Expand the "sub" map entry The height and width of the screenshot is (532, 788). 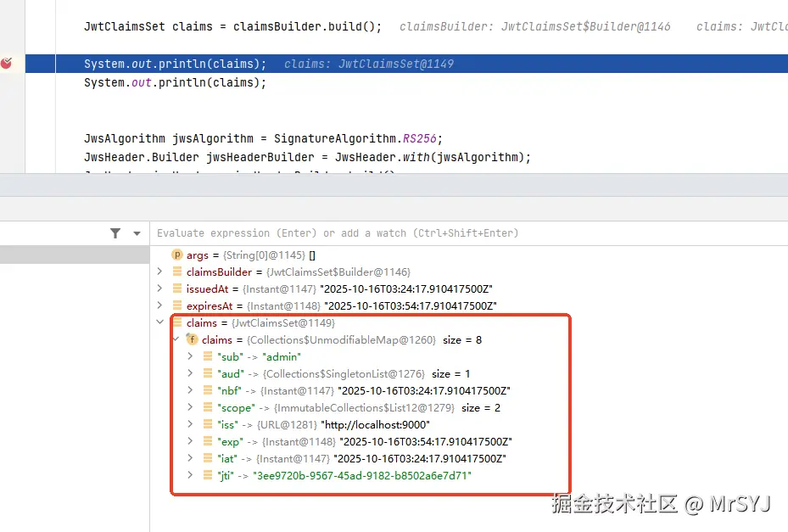click(x=190, y=356)
